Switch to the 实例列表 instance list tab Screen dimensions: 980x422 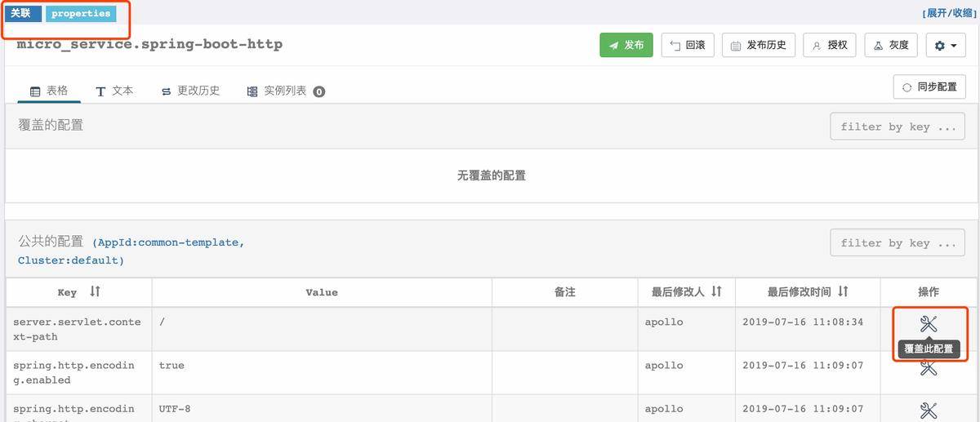[x=285, y=91]
